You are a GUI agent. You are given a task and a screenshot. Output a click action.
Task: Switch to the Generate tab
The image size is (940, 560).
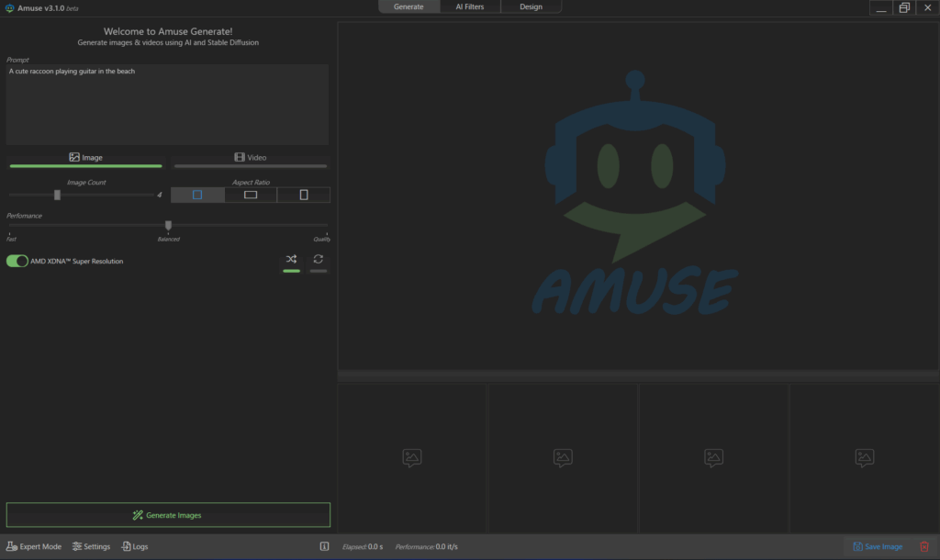408,6
